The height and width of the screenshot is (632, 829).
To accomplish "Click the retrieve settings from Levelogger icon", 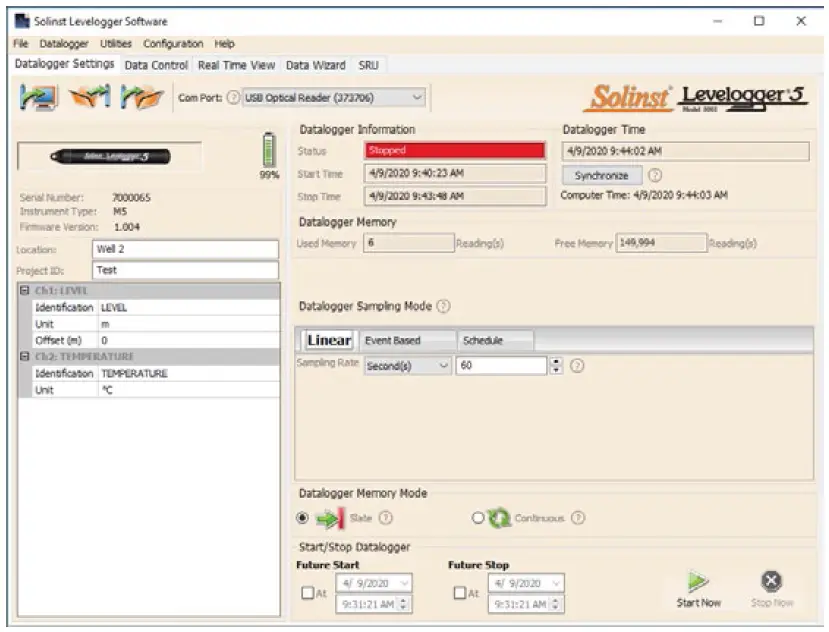I will pyautogui.click(x=39, y=97).
